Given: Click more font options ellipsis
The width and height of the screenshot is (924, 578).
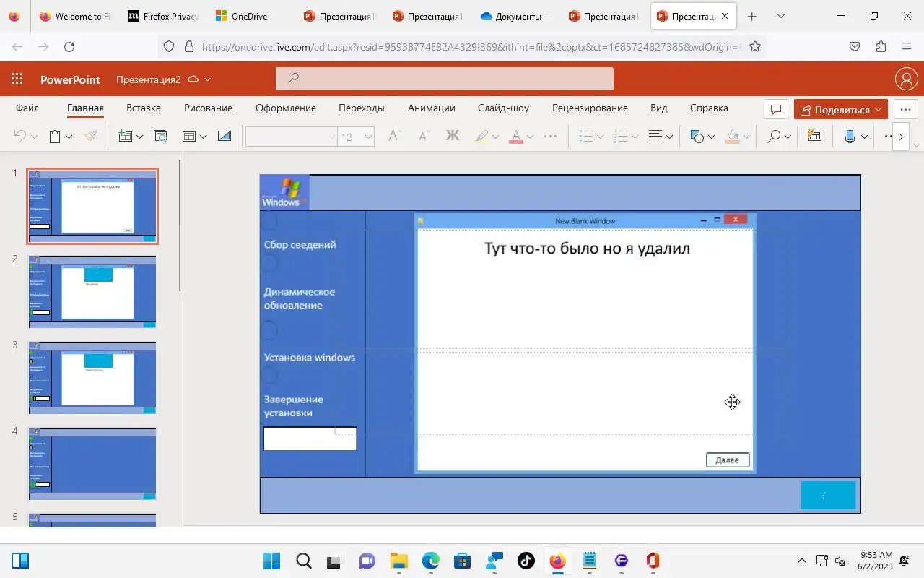Looking at the screenshot, I should (550, 136).
